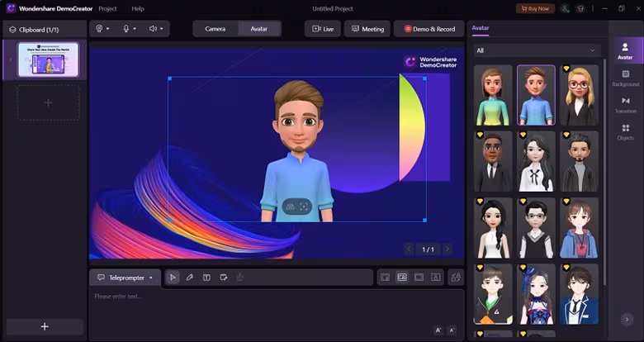Viewport: 644px width, 342px height.
Task: Open the All avatar category dropdown
Action: click(x=537, y=50)
